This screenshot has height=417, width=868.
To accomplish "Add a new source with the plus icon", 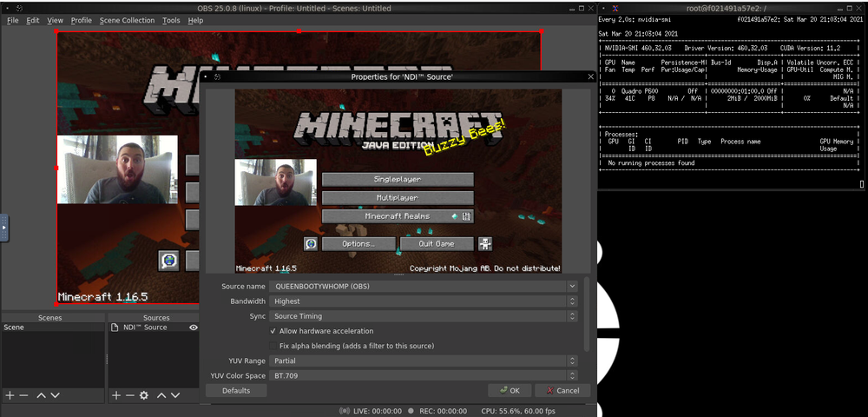I will 116,395.
